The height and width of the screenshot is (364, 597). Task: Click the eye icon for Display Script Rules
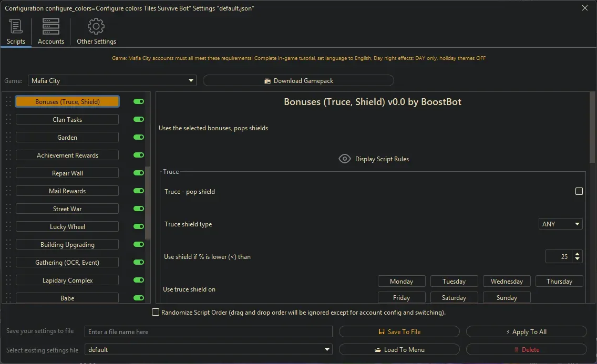click(345, 159)
